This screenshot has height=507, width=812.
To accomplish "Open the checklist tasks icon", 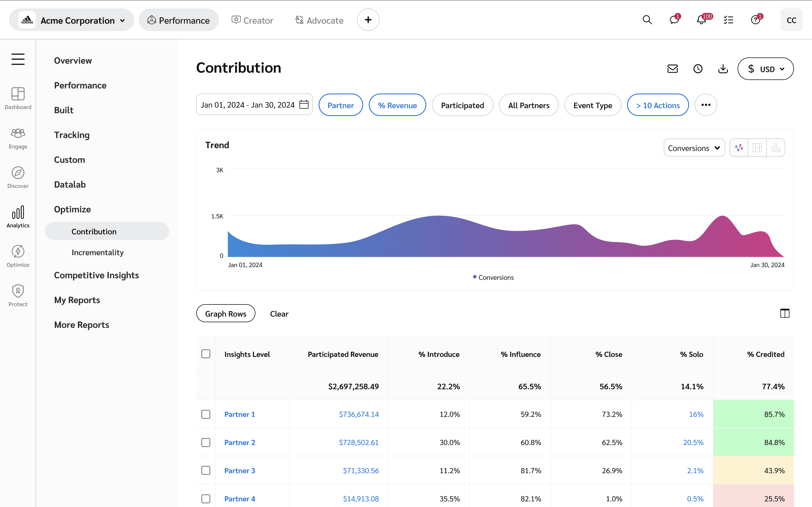I will [x=728, y=20].
